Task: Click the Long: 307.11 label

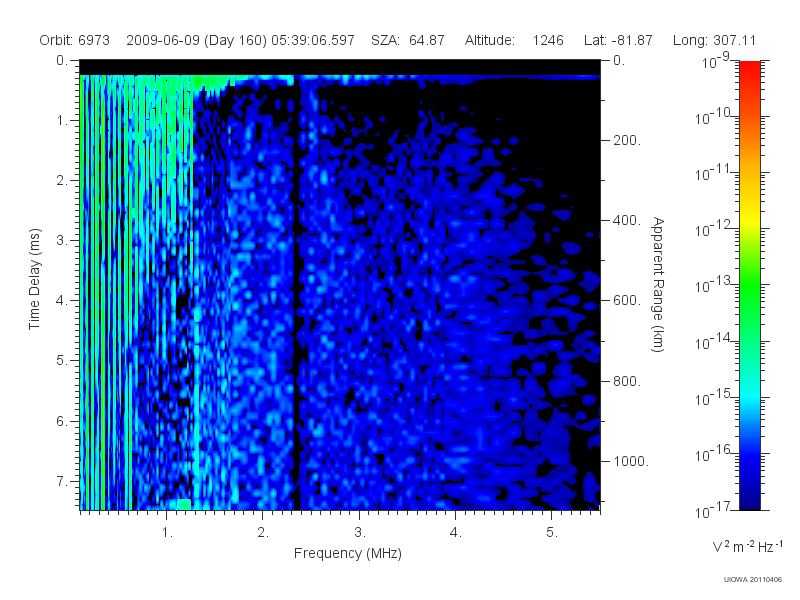Action: [x=714, y=40]
